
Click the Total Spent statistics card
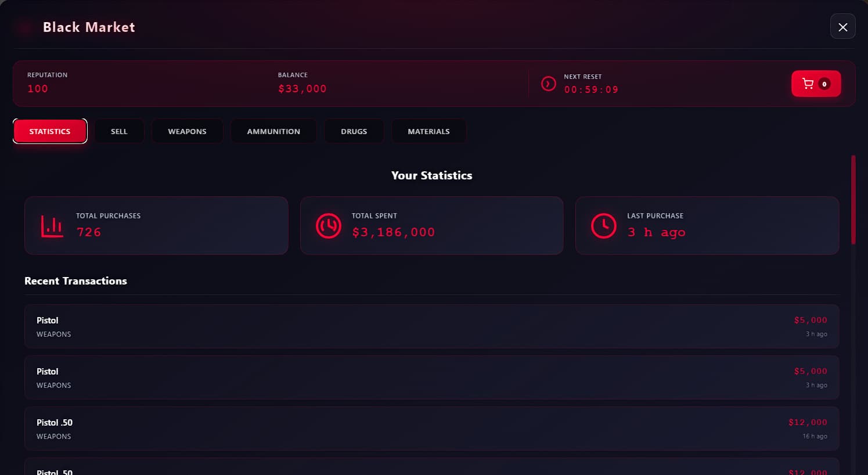pos(431,225)
